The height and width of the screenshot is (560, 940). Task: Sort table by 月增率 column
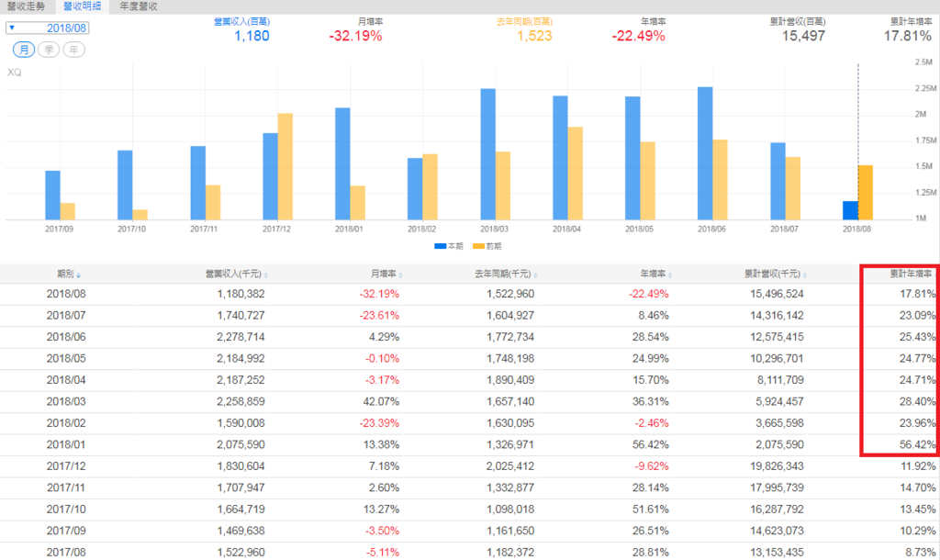(386, 274)
